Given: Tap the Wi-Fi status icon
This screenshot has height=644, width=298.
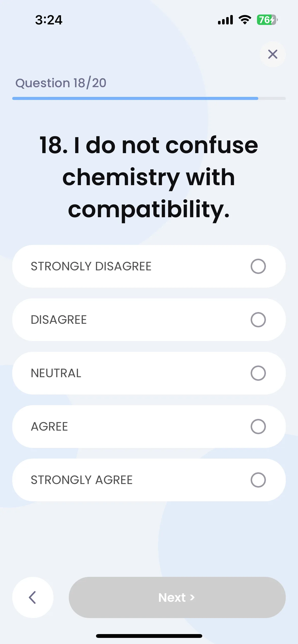Looking at the screenshot, I should tap(245, 20).
